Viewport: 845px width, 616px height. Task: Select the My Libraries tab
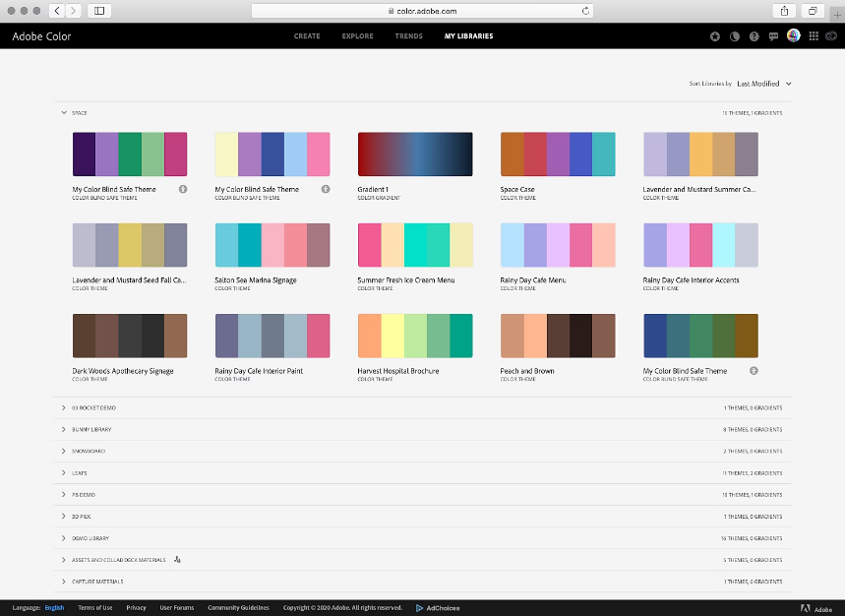click(x=469, y=36)
